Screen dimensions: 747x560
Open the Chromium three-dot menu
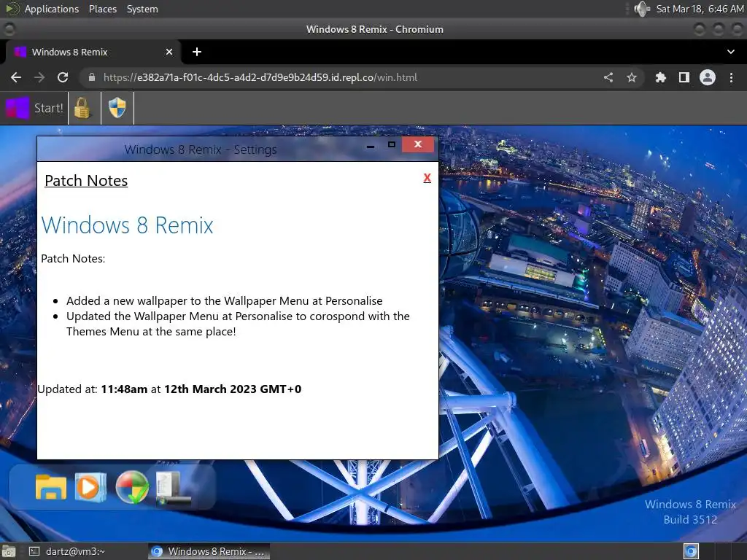[x=731, y=77]
